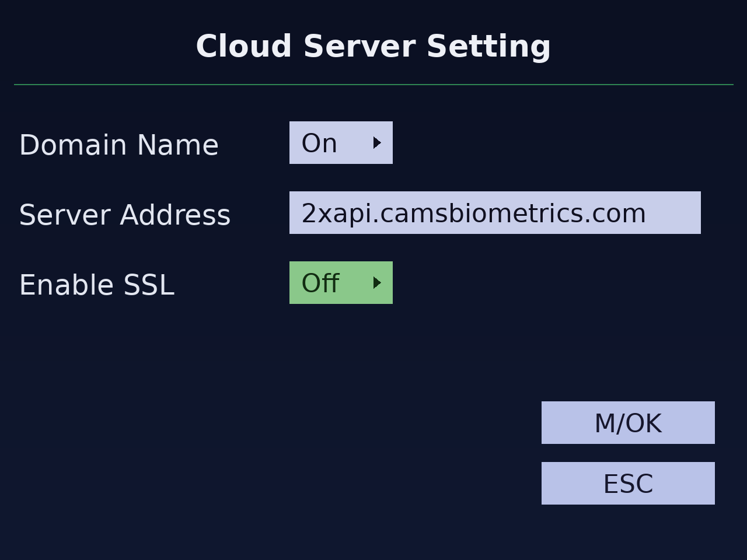
Task: Toggle the Domain Name On selector
Action: pos(341,143)
